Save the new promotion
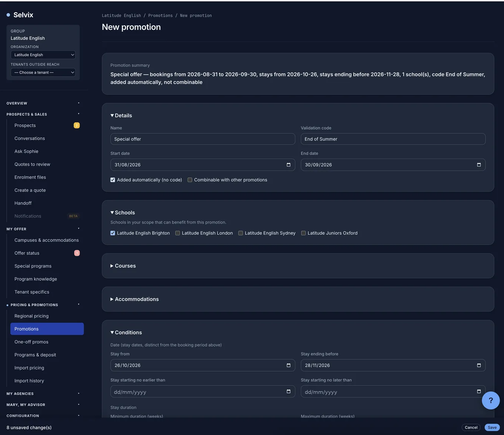This screenshot has width=504, height=435. pyautogui.click(x=492, y=428)
